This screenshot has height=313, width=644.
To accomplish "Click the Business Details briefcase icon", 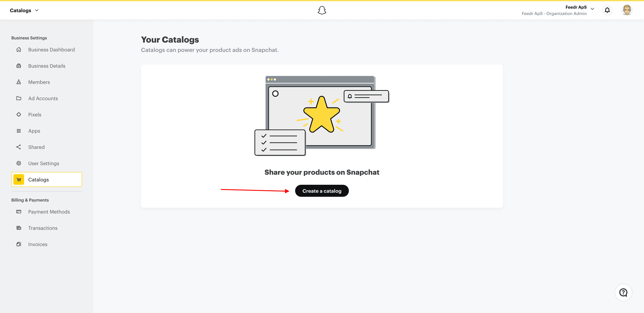I will 19,66.
